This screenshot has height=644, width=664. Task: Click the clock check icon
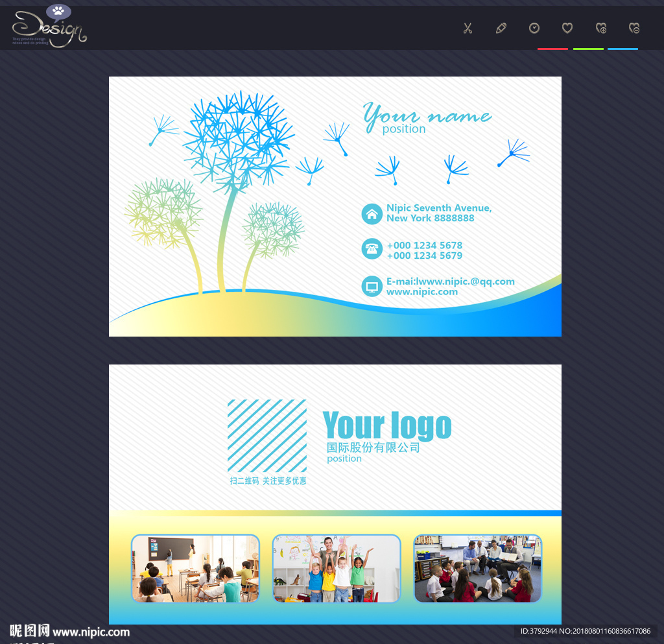[x=534, y=29]
